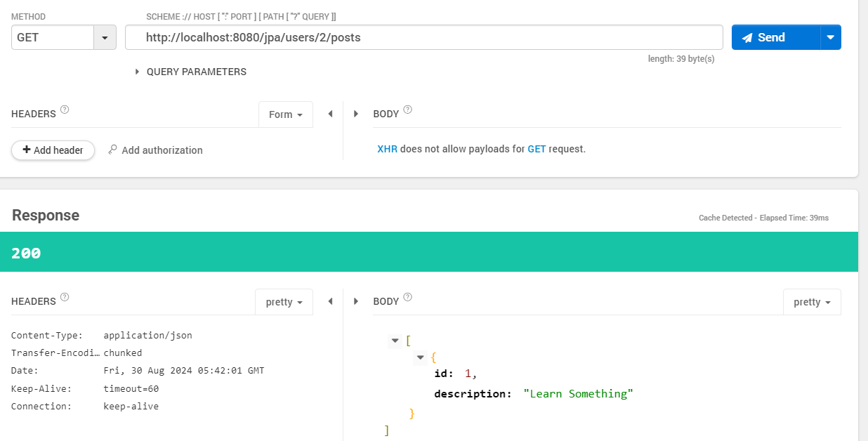Open the GET method dropdown
This screenshot has height=441, width=868.
pos(105,37)
